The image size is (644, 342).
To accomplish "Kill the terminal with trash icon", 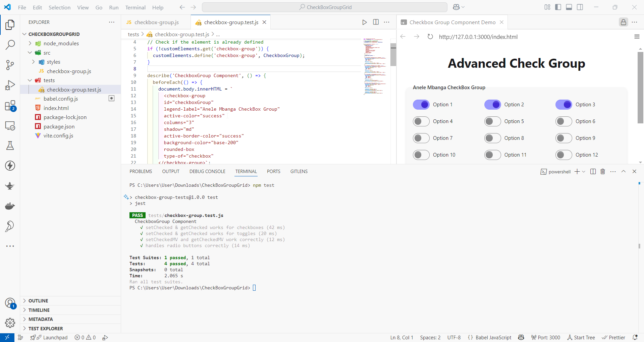I will pyautogui.click(x=602, y=172).
